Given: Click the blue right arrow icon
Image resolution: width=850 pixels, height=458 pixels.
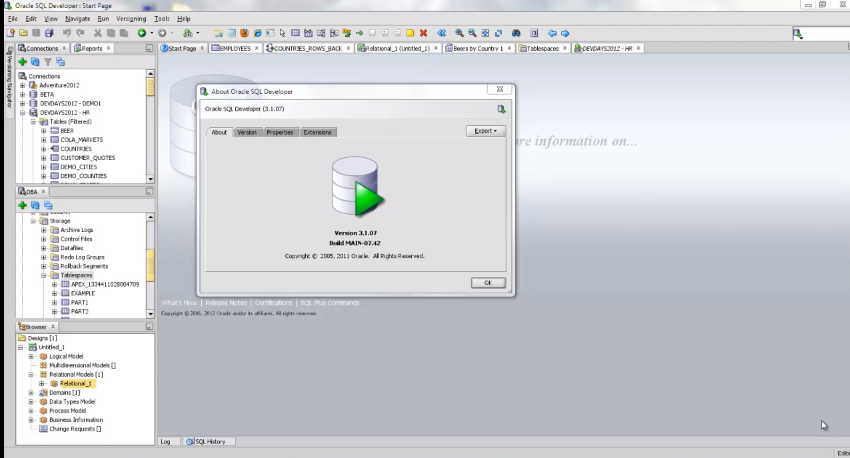Looking at the screenshot, I should click(565, 33).
